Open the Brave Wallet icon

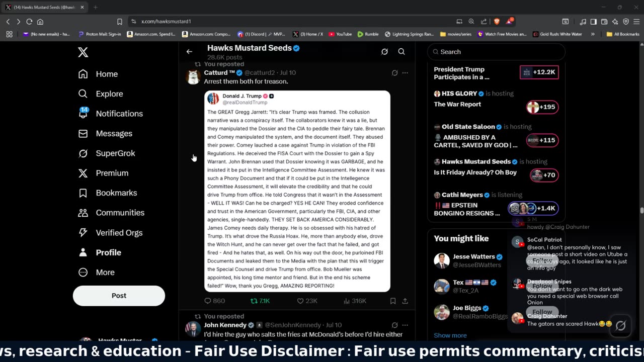click(x=604, y=22)
